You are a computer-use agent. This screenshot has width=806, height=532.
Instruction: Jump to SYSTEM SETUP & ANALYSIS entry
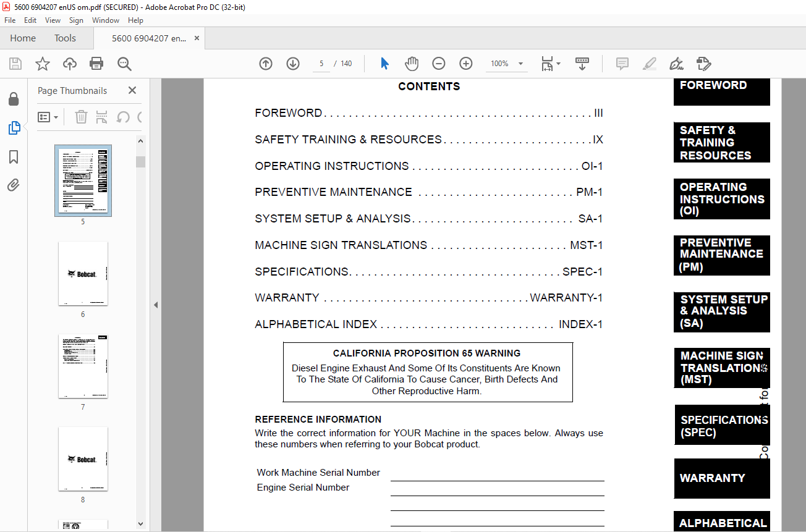pyautogui.click(x=429, y=219)
